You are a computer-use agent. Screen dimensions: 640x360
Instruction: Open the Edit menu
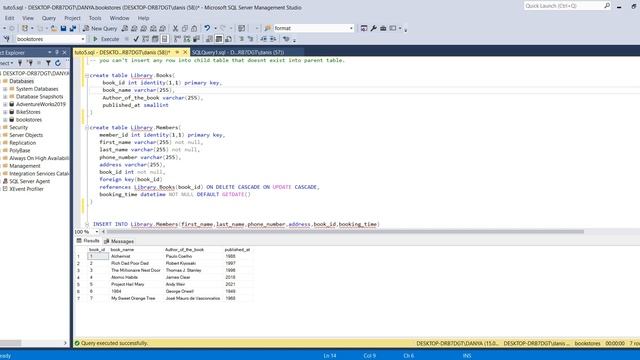click(x=9, y=18)
